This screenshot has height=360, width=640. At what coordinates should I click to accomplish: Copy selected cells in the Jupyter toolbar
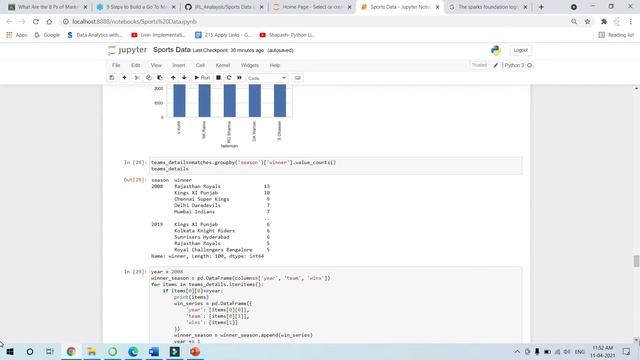(x=149, y=78)
